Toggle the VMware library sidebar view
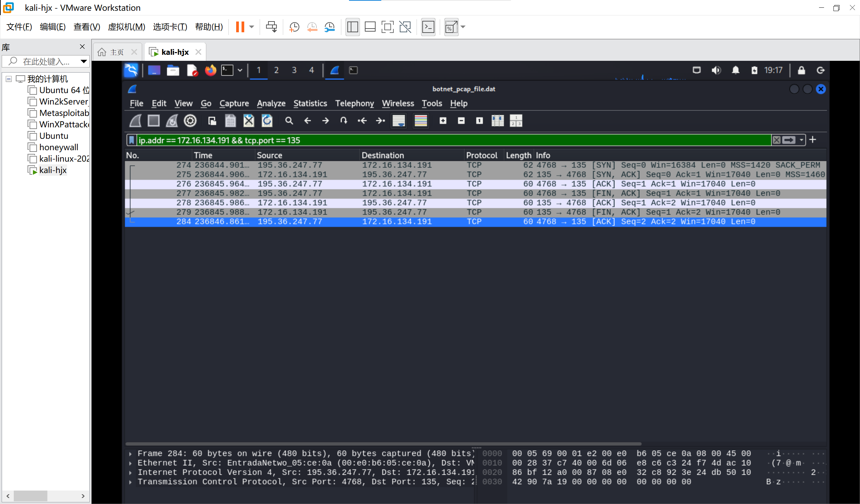860x504 pixels. pos(352,27)
